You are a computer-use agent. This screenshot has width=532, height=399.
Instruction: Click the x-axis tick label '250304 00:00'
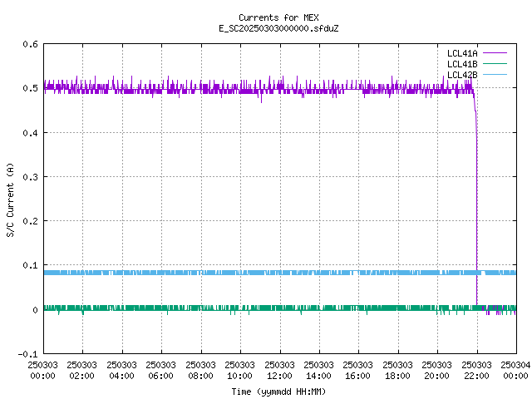(515, 370)
